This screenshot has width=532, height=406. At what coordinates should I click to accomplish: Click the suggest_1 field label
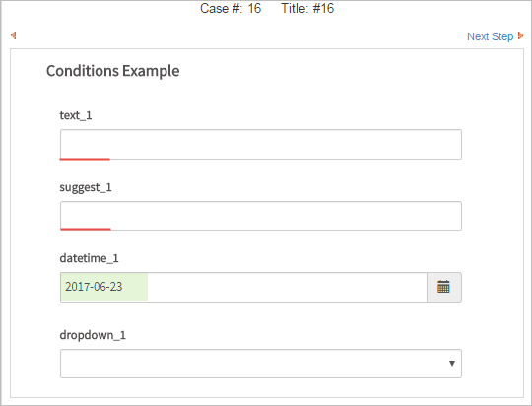[86, 187]
